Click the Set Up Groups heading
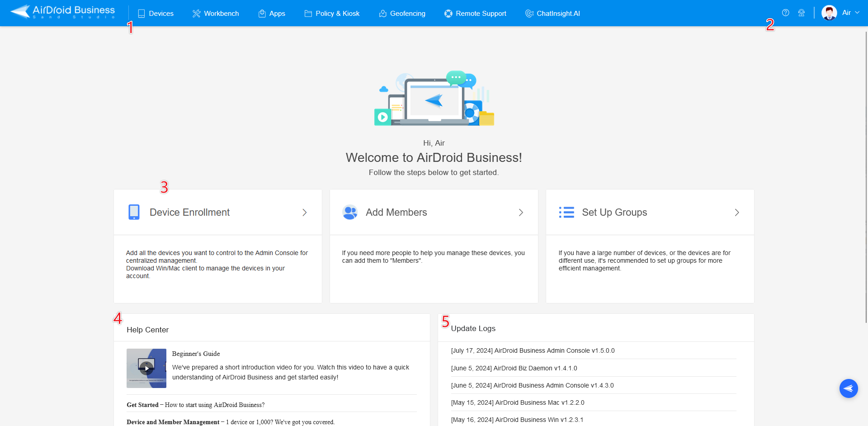Image resolution: width=868 pixels, height=426 pixels. 614,212
